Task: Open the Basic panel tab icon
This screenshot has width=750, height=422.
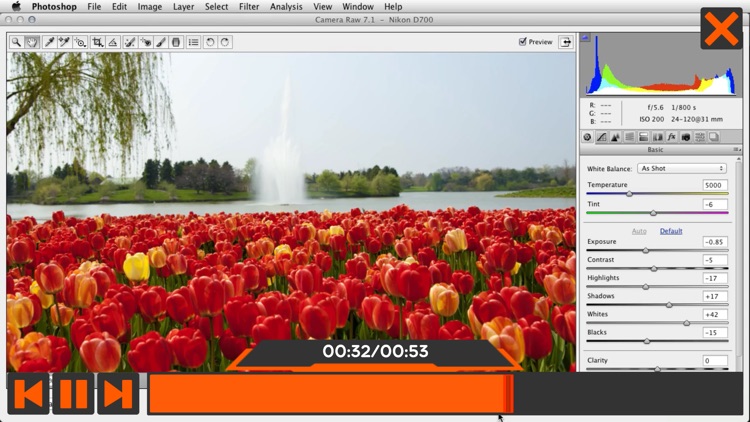Action: (x=587, y=137)
